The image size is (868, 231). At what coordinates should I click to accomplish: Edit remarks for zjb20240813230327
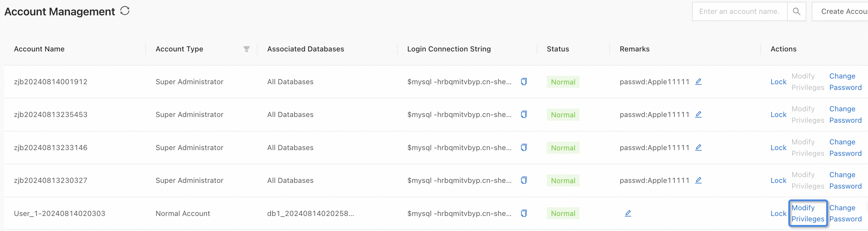point(698,180)
